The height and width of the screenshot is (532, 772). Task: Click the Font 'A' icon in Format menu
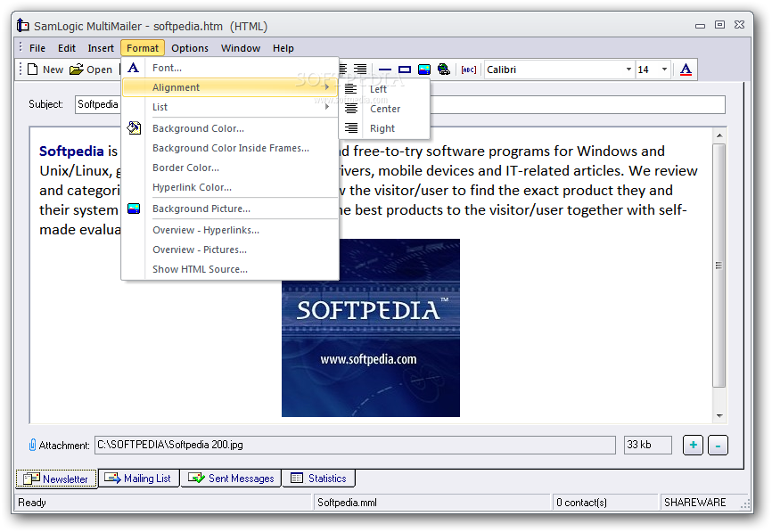click(134, 68)
